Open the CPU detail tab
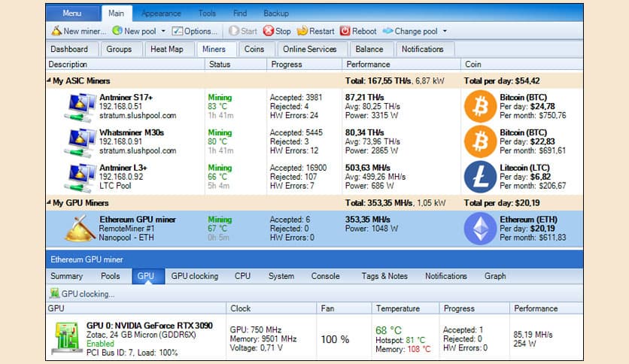Screen dimensions: 629x364 pyautogui.click(x=243, y=276)
